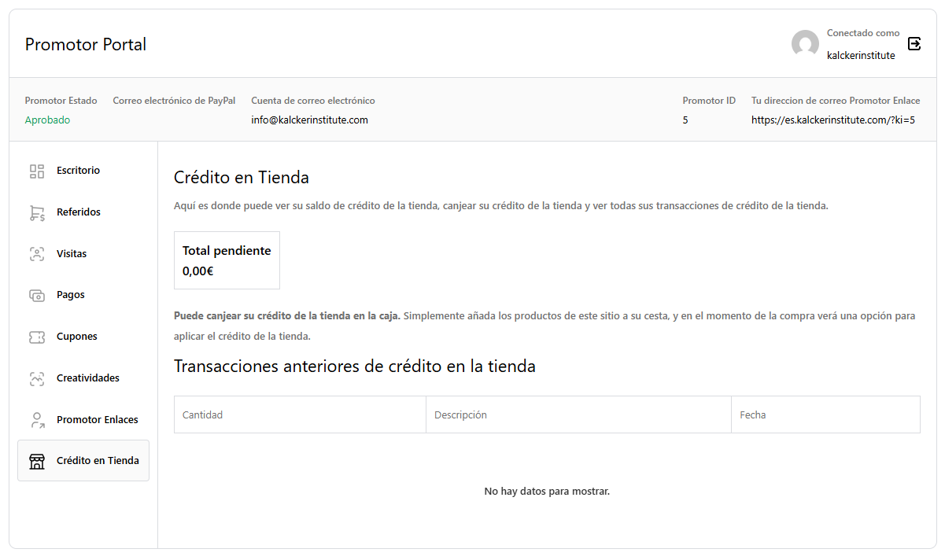Click the Pagos money icon
Screen dimensions: 945x560
pos(37,295)
